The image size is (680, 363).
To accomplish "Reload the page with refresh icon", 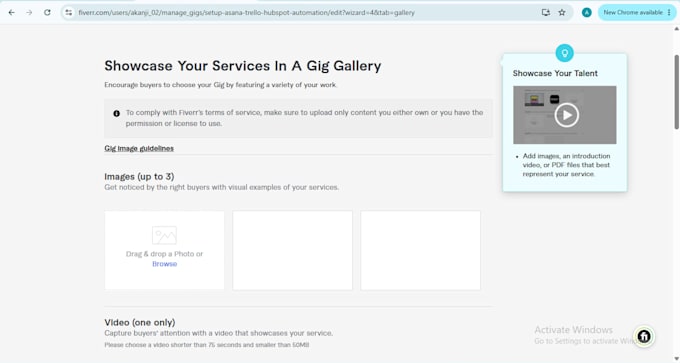I will pyautogui.click(x=47, y=13).
